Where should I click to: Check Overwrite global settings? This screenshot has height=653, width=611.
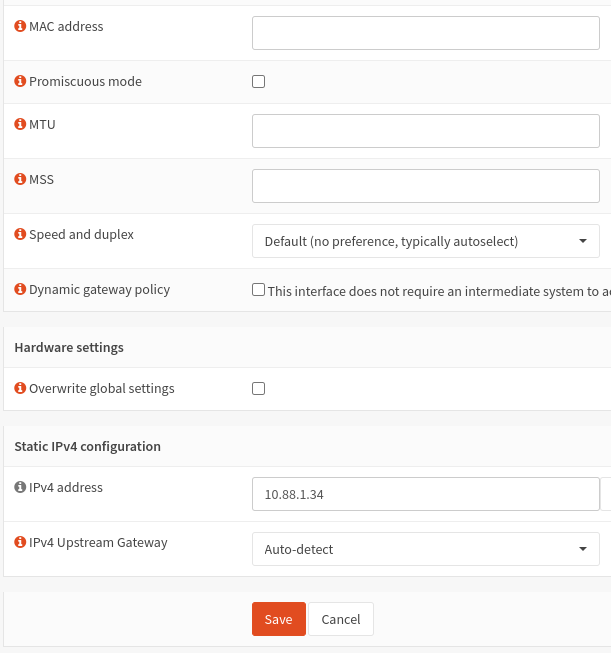click(x=258, y=389)
